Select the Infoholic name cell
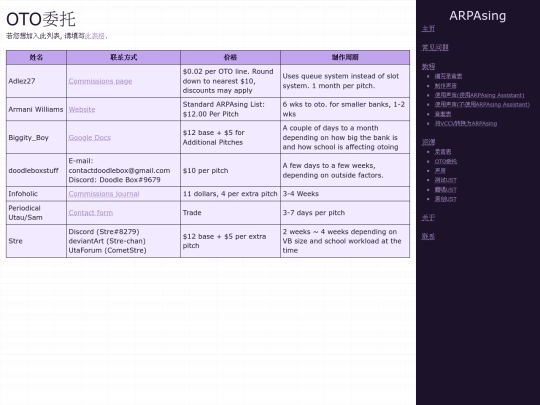 36,194
